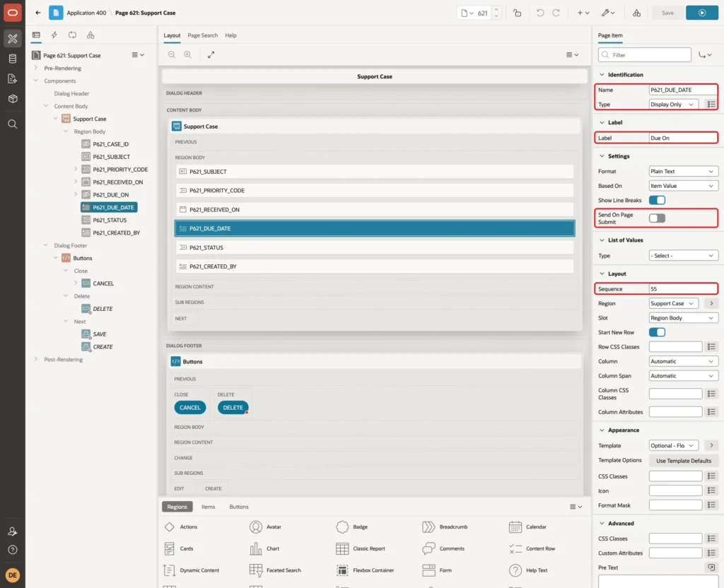
Task: Open the Shared Components icon in toolbar
Action: (636, 13)
